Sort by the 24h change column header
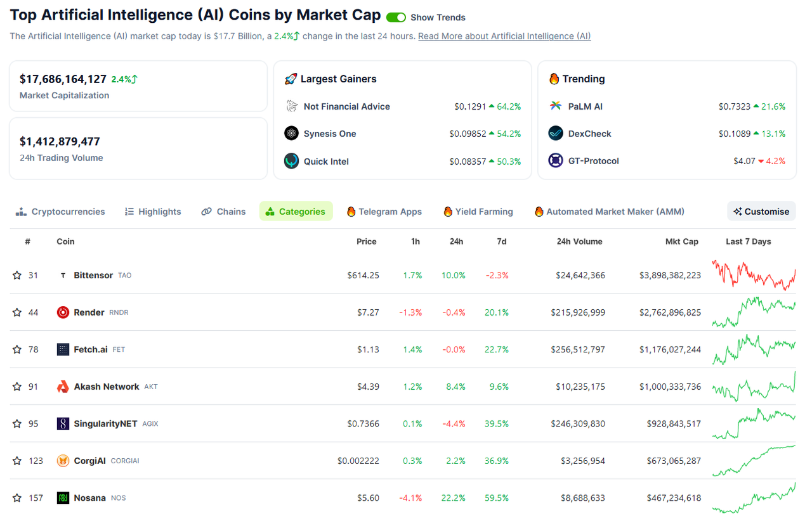 456,241
